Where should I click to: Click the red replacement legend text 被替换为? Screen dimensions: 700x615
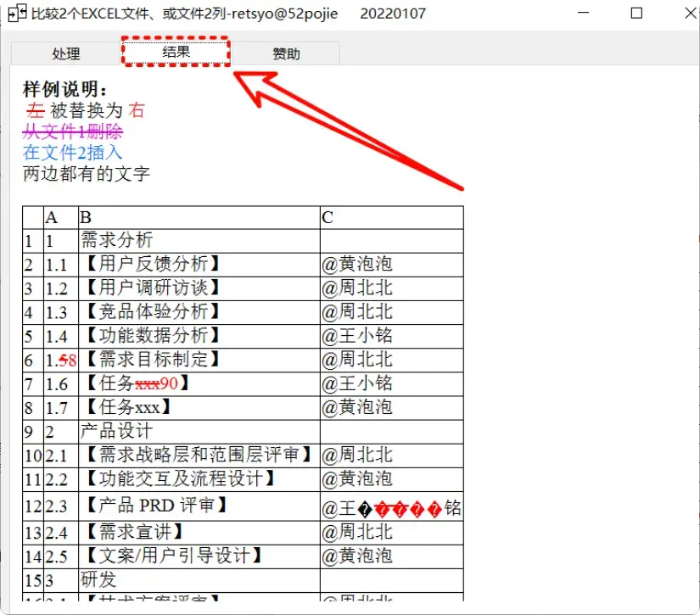(90, 111)
